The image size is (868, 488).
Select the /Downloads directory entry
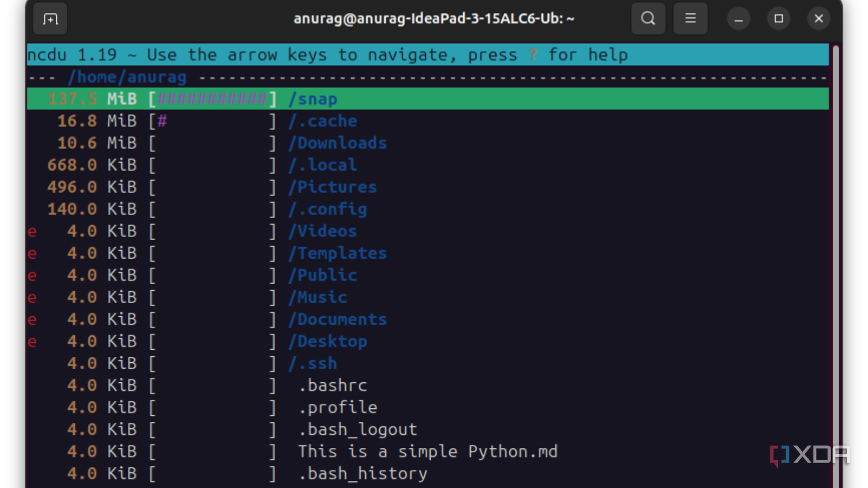pos(337,143)
